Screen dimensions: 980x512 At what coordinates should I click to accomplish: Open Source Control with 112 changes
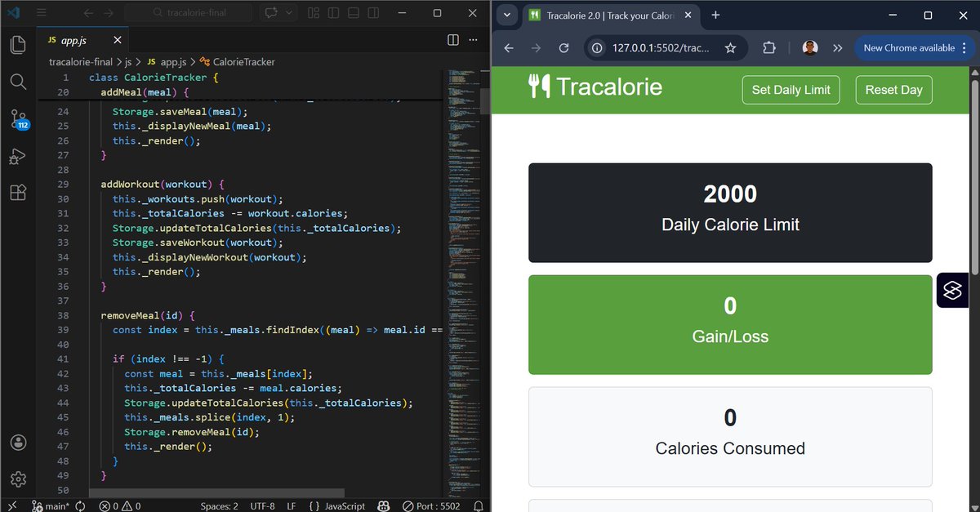(x=18, y=119)
